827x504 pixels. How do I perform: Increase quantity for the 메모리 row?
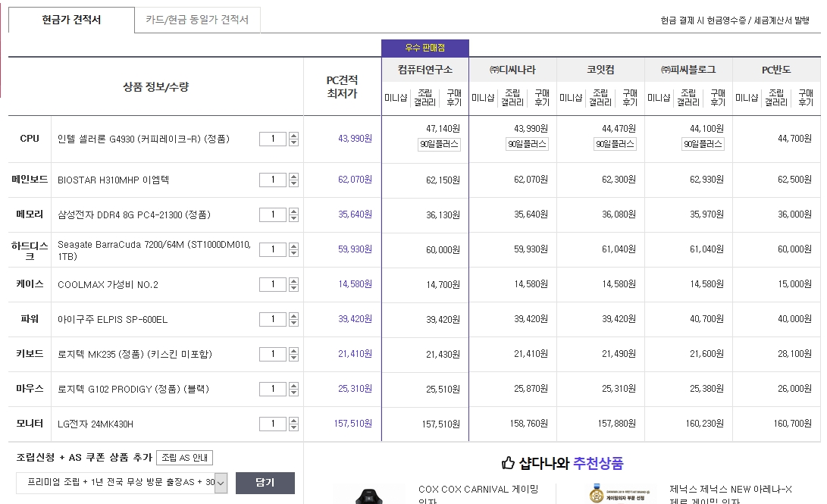pyautogui.click(x=294, y=211)
